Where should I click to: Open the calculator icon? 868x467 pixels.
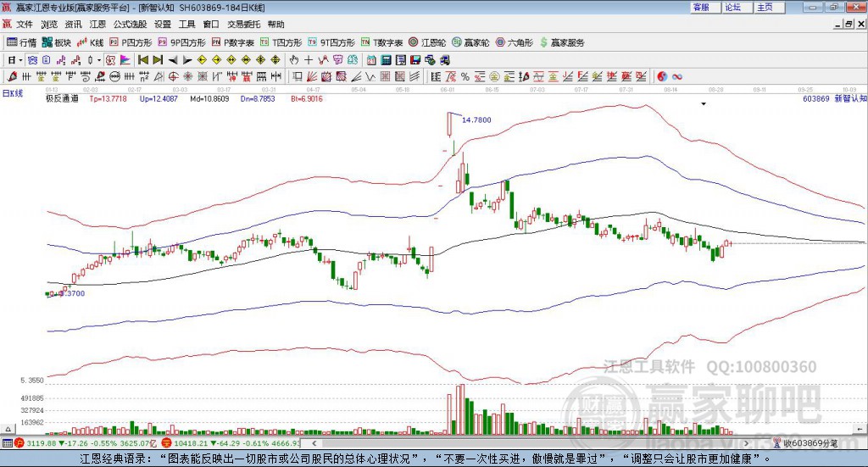click(x=386, y=60)
